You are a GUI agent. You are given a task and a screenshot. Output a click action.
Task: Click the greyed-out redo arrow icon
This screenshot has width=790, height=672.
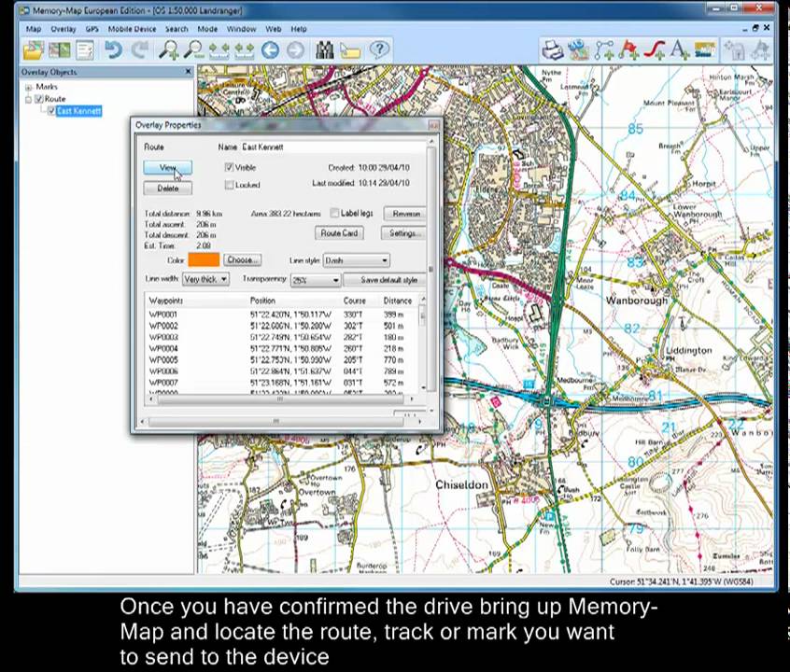[139, 49]
